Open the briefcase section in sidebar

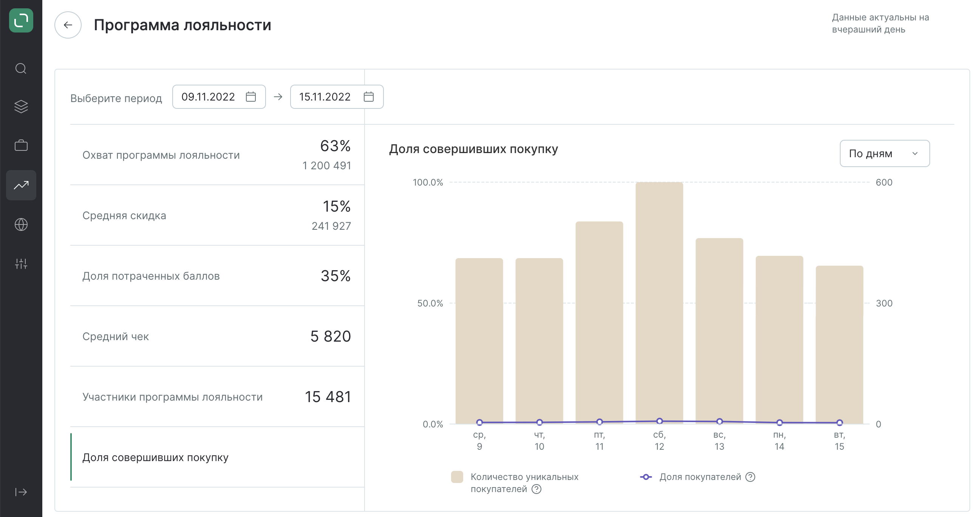pos(21,146)
